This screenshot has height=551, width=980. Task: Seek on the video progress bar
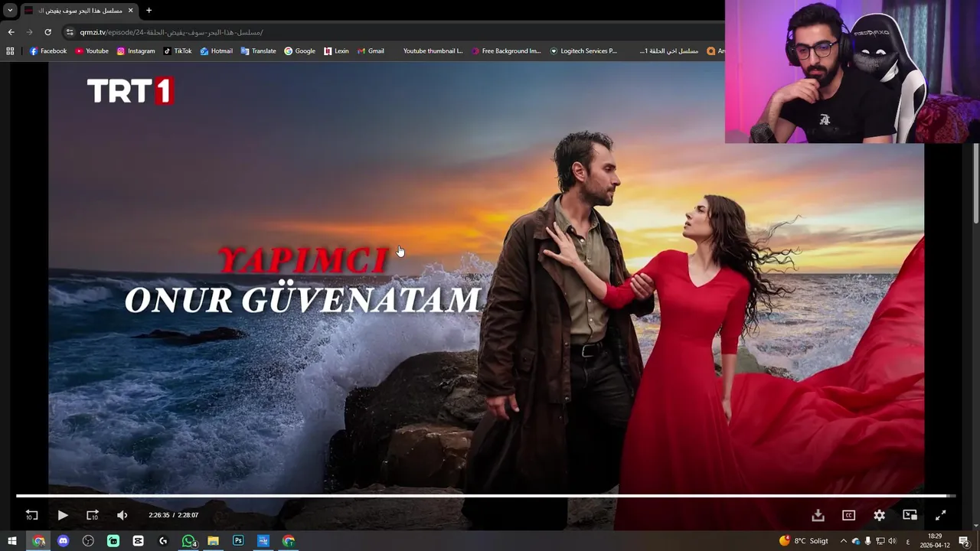[485, 496]
